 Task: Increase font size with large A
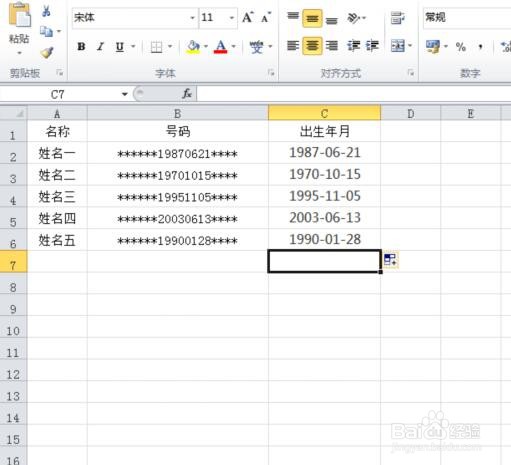pos(248,17)
